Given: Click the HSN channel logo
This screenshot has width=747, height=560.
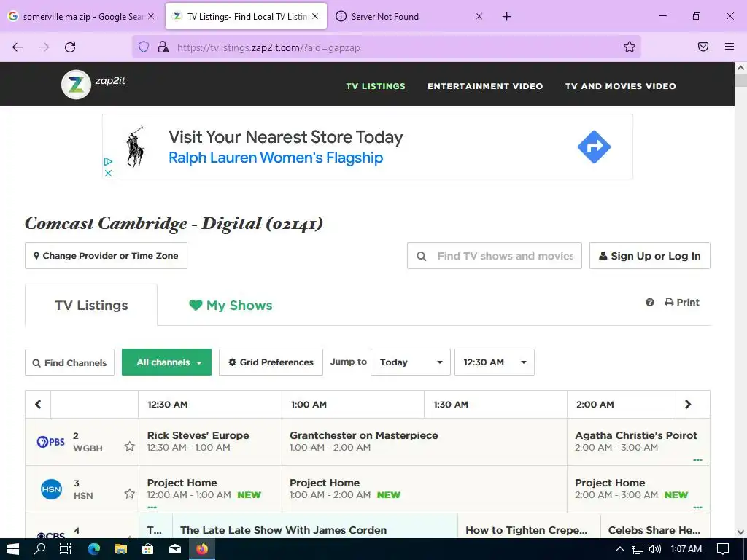Looking at the screenshot, I should 51,489.
